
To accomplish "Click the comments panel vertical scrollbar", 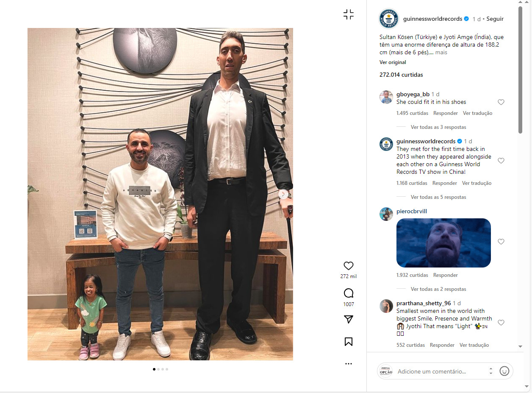I will [x=520, y=70].
